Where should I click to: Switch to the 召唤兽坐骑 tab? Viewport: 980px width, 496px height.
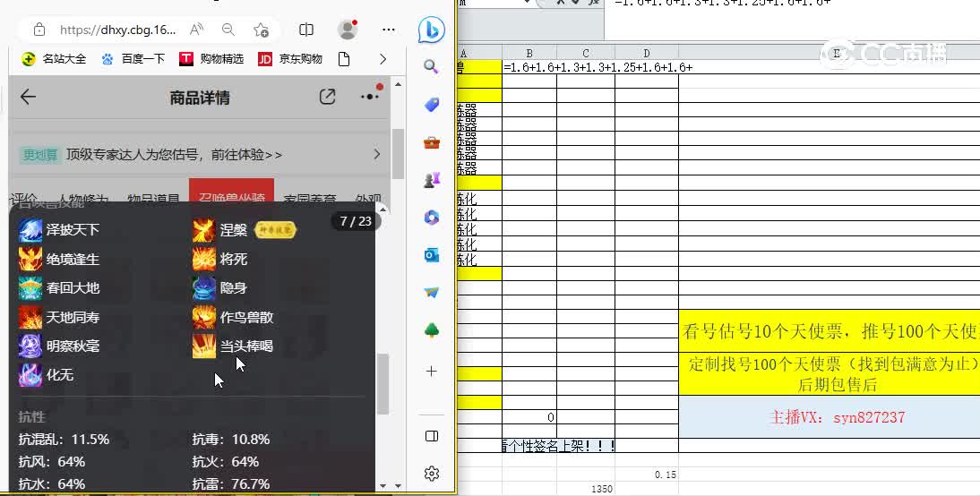pyautogui.click(x=232, y=191)
